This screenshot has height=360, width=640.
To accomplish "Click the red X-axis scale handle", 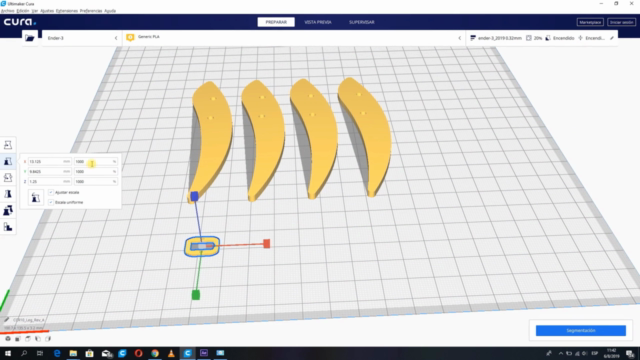I will point(267,244).
